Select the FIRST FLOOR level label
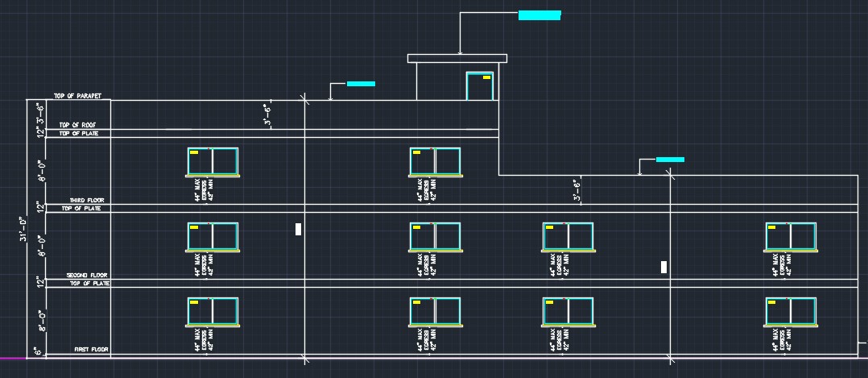The width and height of the screenshot is (868, 378). pos(91,350)
